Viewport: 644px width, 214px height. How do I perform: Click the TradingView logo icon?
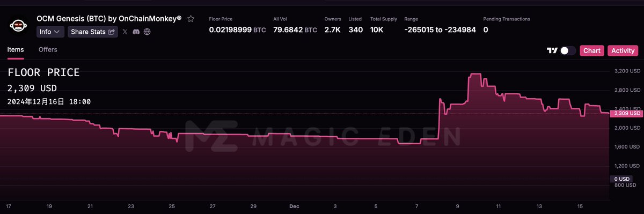[x=552, y=50]
